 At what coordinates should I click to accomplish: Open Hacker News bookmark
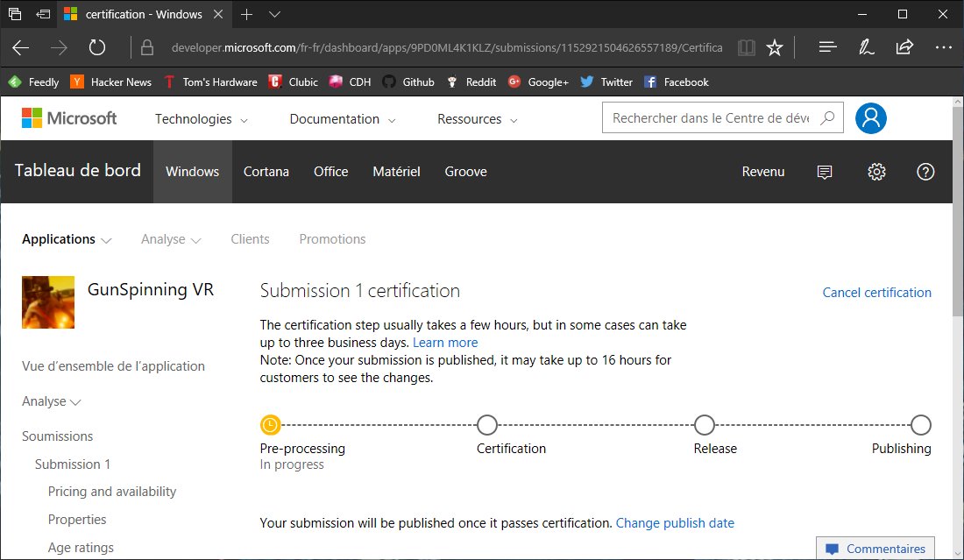(x=110, y=82)
